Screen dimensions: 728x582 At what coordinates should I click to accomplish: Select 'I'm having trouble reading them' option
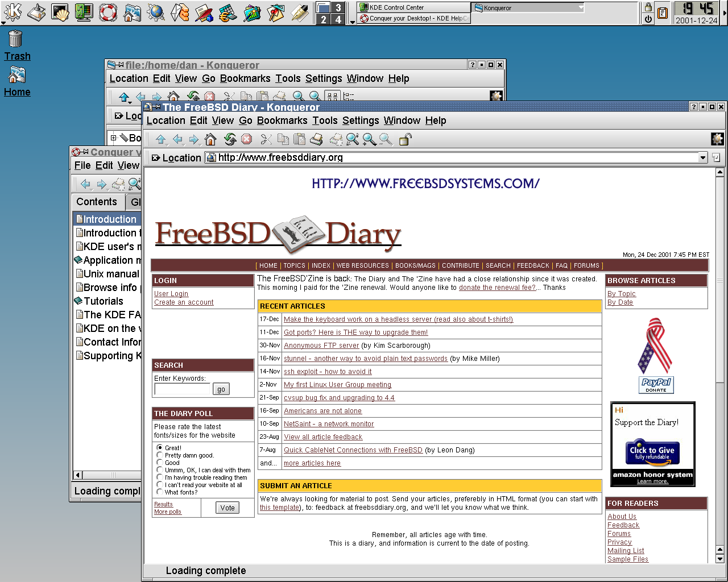[160, 477]
